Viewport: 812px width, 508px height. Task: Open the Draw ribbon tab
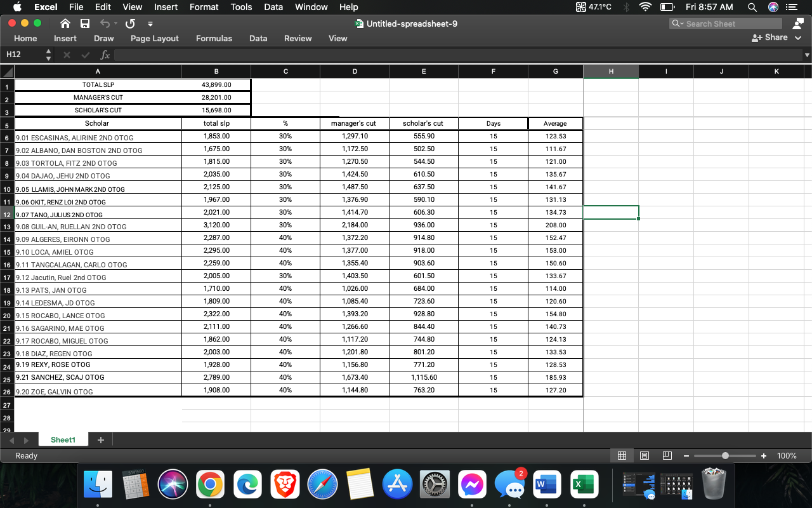click(104, 38)
